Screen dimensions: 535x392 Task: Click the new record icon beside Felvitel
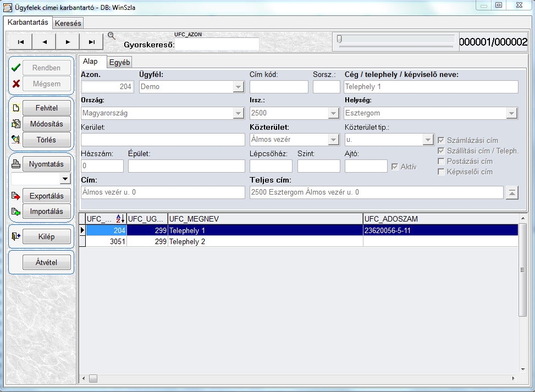[16, 108]
